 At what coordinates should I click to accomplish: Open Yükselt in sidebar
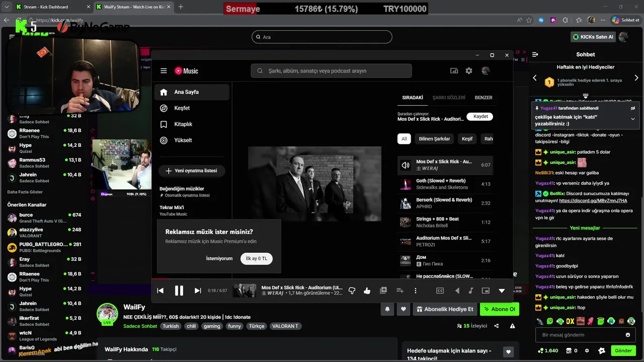pyautogui.click(x=192, y=140)
